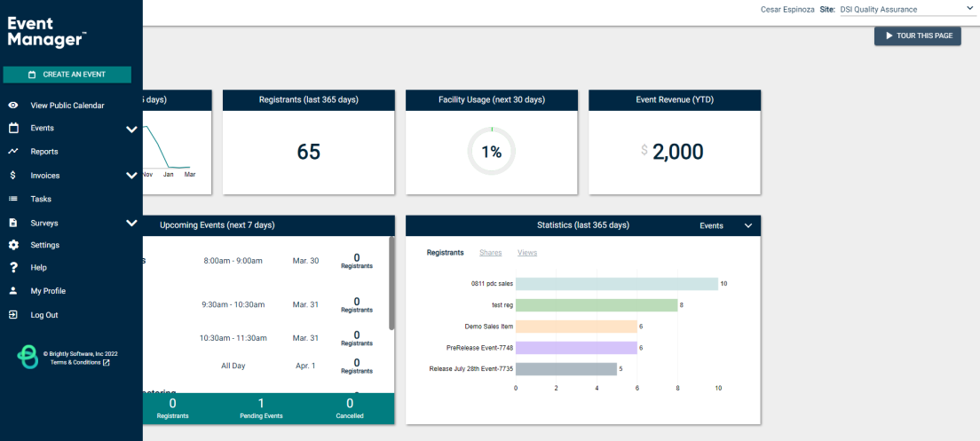Screen dimensions: 980x441
Task: Click the Log Out arrow icon
Action: pos(13,315)
